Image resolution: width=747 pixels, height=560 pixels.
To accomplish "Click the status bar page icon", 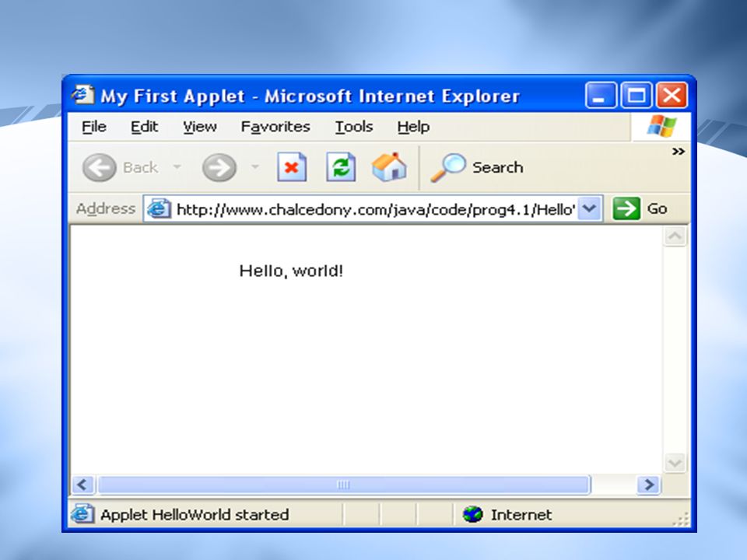I will coord(82,514).
